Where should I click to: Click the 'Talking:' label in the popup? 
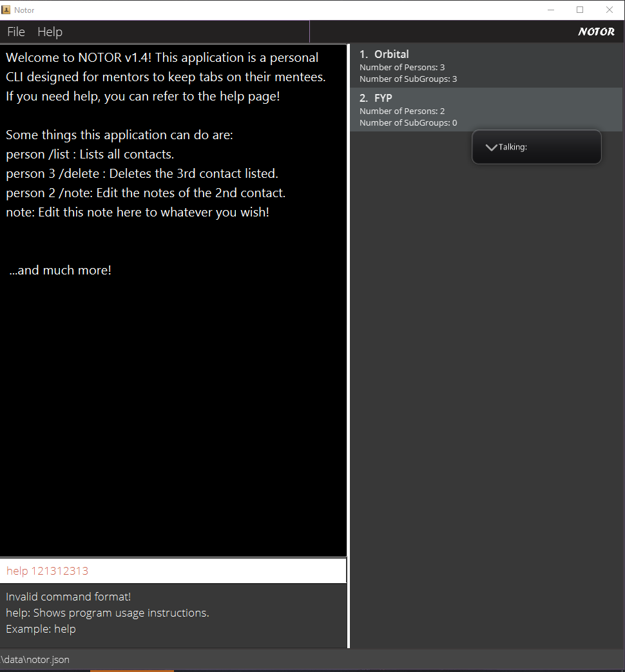click(513, 147)
